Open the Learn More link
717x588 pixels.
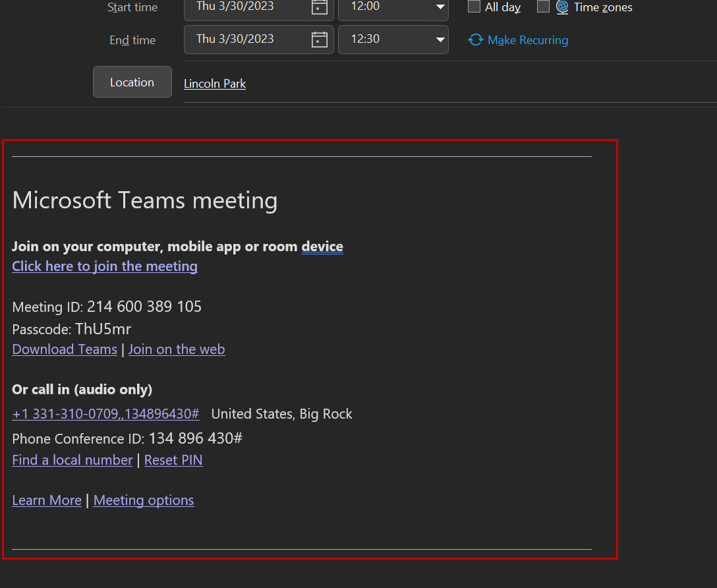[x=47, y=500]
